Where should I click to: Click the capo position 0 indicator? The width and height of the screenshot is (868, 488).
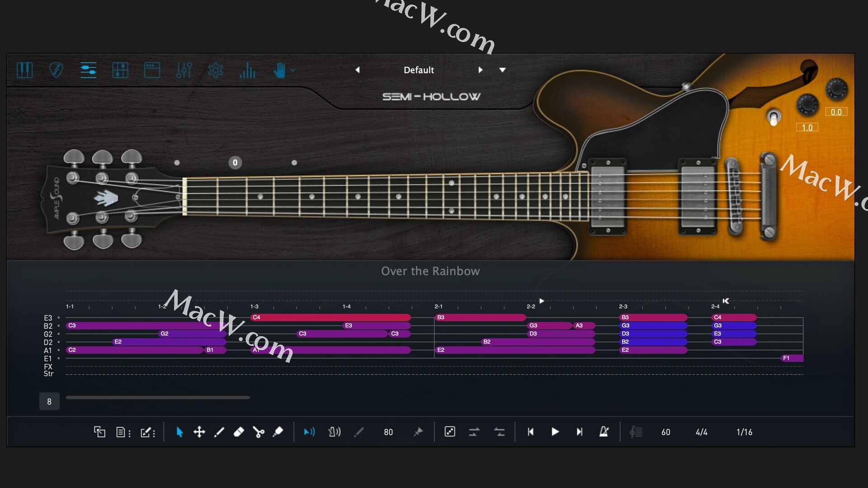click(235, 163)
